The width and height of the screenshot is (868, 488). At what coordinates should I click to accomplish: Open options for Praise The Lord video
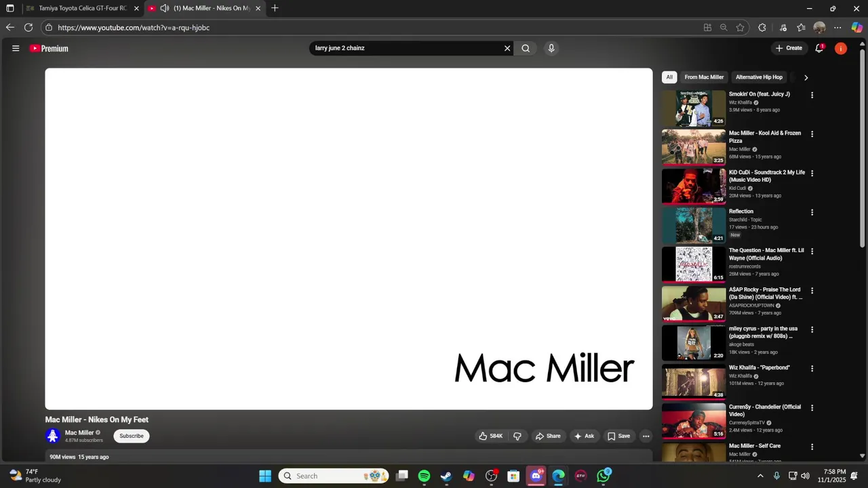tap(812, 290)
